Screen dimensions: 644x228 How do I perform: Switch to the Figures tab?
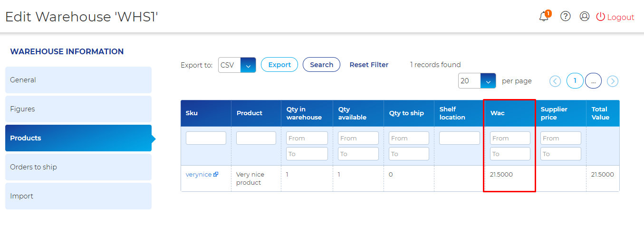tap(78, 109)
